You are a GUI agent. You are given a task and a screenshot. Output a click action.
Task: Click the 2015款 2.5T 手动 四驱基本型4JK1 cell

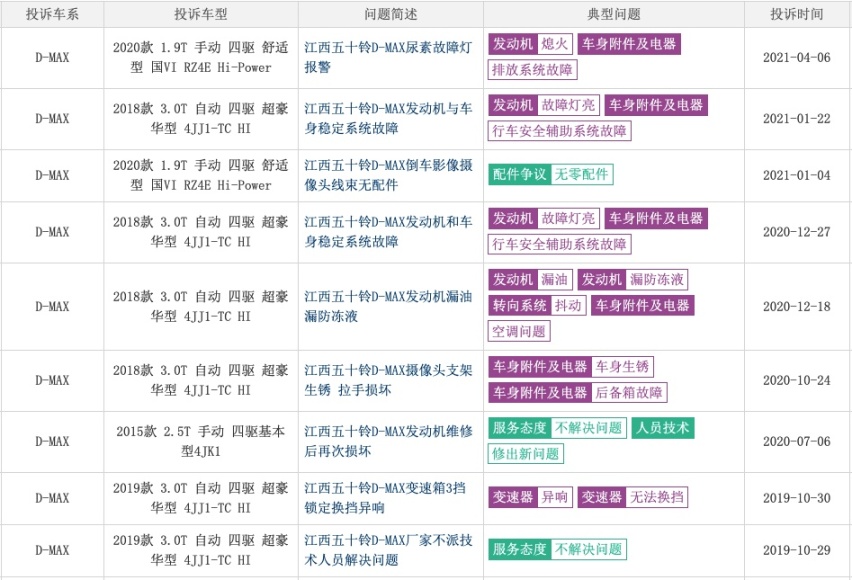pos(201,441)
